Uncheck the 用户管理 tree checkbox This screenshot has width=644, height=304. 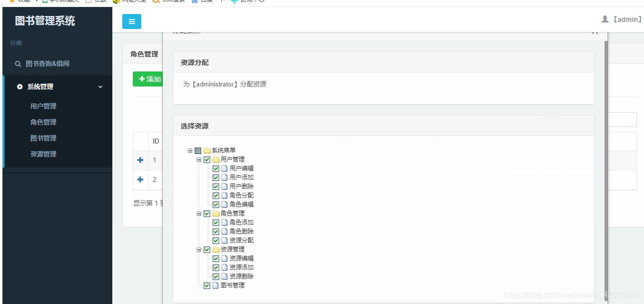click(207, 159)
